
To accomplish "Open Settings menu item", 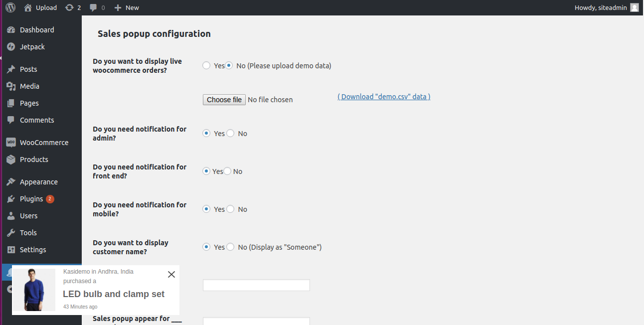I will [42, 250].
